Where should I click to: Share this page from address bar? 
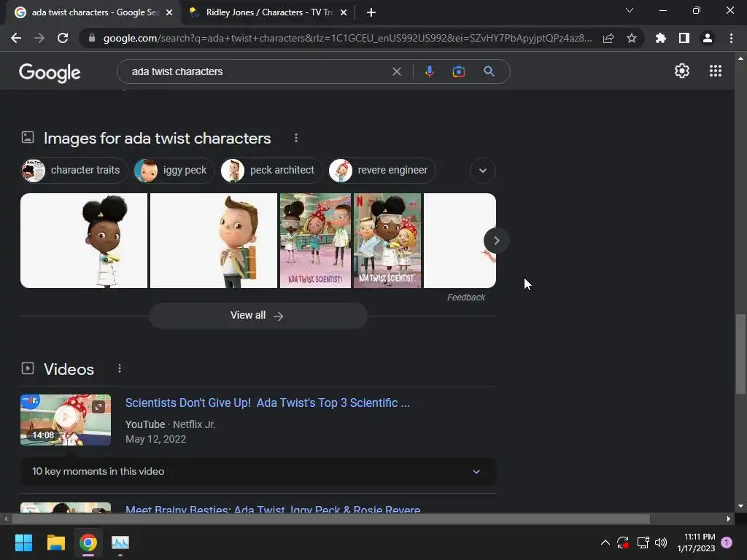(x=608, y=38)
